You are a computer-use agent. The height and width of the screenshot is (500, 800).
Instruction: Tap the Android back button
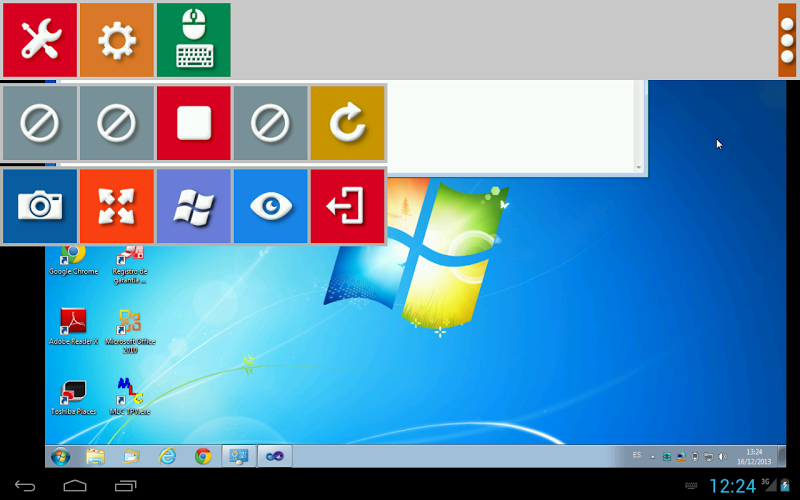[x=24, y=486]
